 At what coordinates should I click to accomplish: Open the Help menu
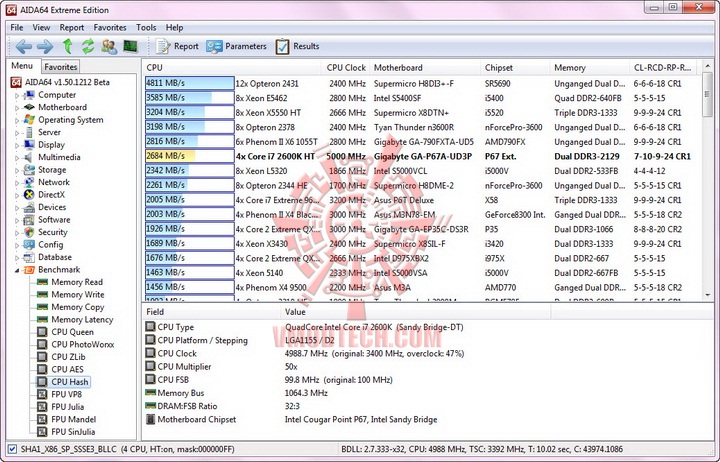[174, 28]
